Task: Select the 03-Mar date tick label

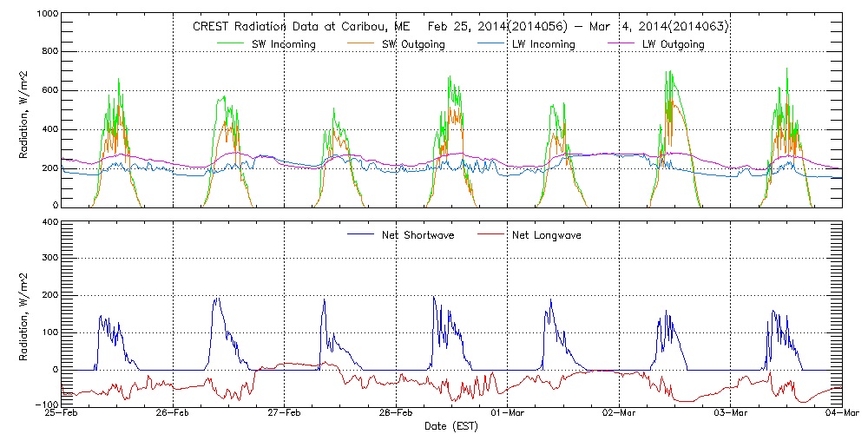Action: coord(731,413)
